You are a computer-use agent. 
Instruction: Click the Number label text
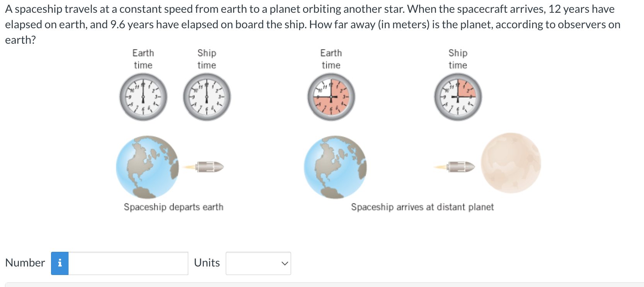pyautogui.click(x=24, y=263)
